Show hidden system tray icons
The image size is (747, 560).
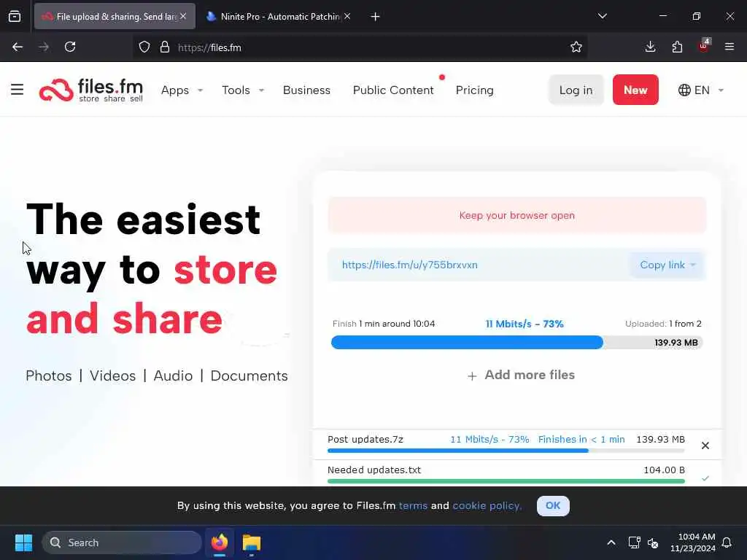pos(611,542)
